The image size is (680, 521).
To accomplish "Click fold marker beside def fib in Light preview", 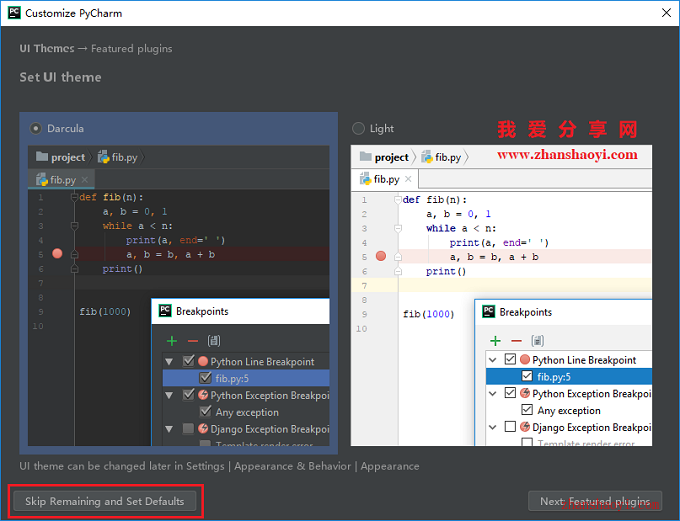I will click(x=398, y=200).
